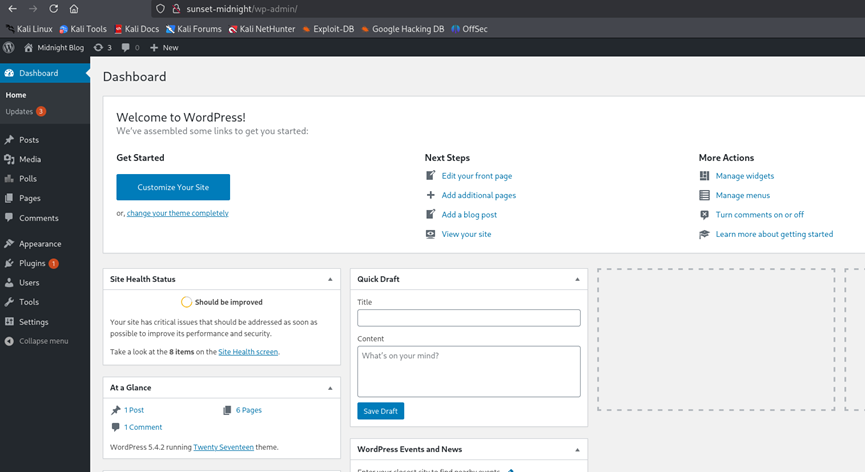Collapse WordPress Events and News panel

click(577, 449)
